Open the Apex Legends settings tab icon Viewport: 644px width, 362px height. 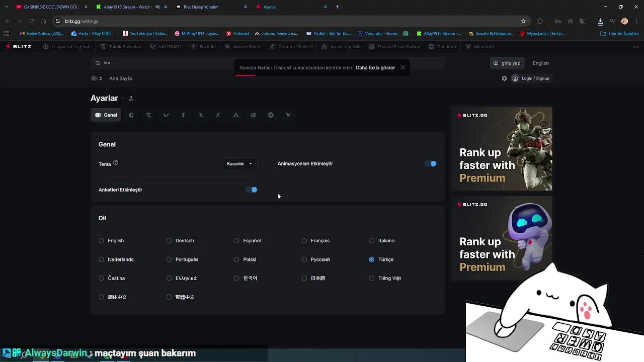(x=235, y=115)
